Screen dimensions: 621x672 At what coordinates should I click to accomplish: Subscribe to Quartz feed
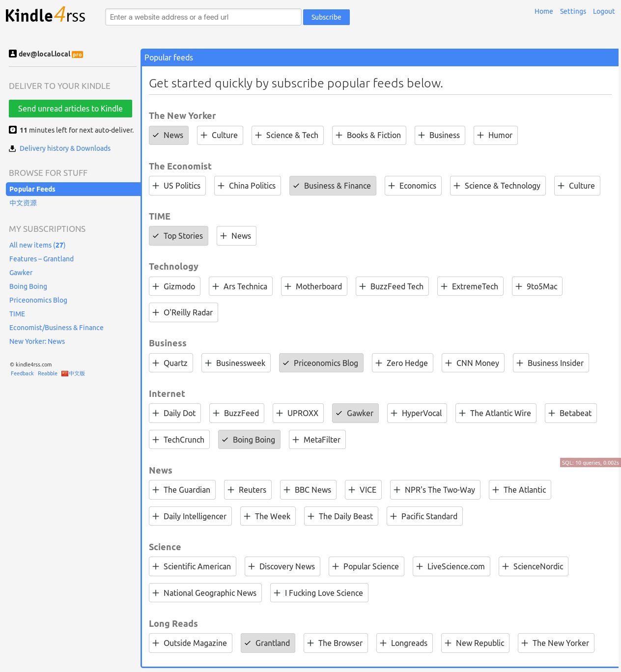pos(171,363)
